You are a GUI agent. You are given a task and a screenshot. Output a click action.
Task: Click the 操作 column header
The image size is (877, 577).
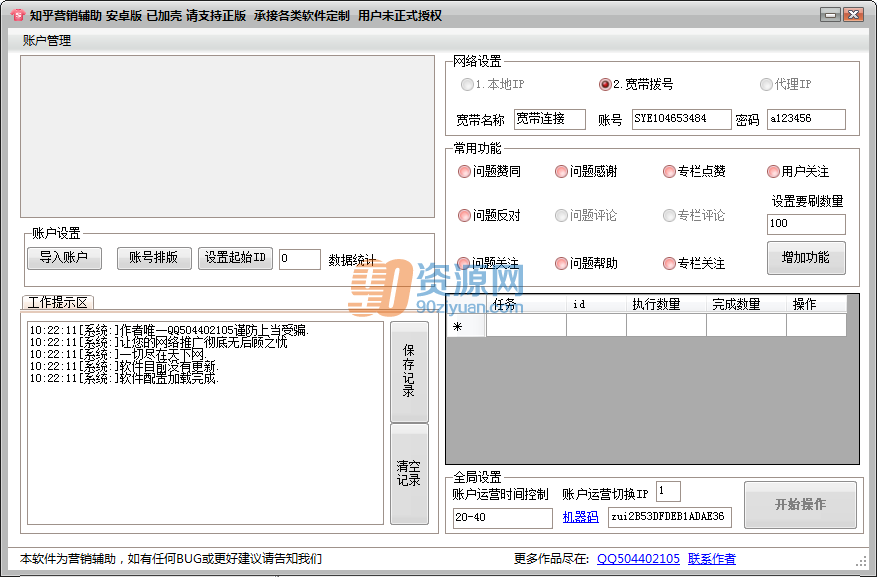click(816, 304)
